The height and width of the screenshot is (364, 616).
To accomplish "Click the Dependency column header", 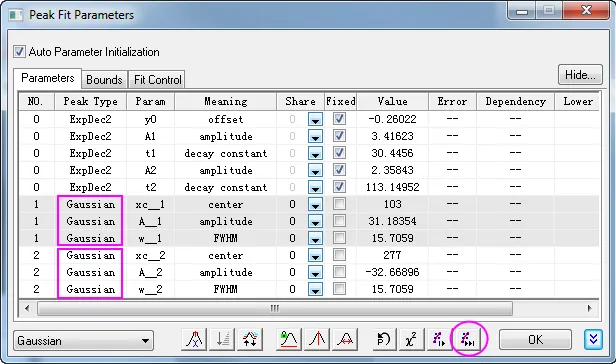I will coord(515,102).
